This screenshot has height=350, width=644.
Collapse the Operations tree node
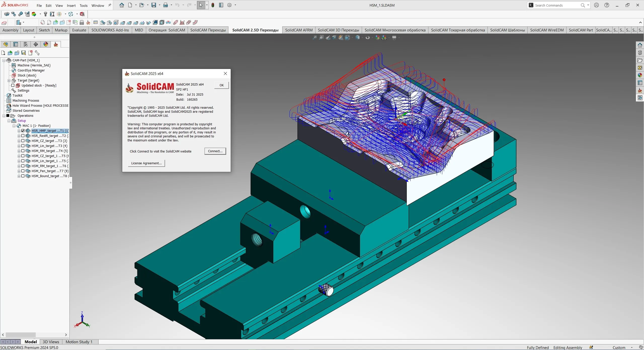click(4, 116)
